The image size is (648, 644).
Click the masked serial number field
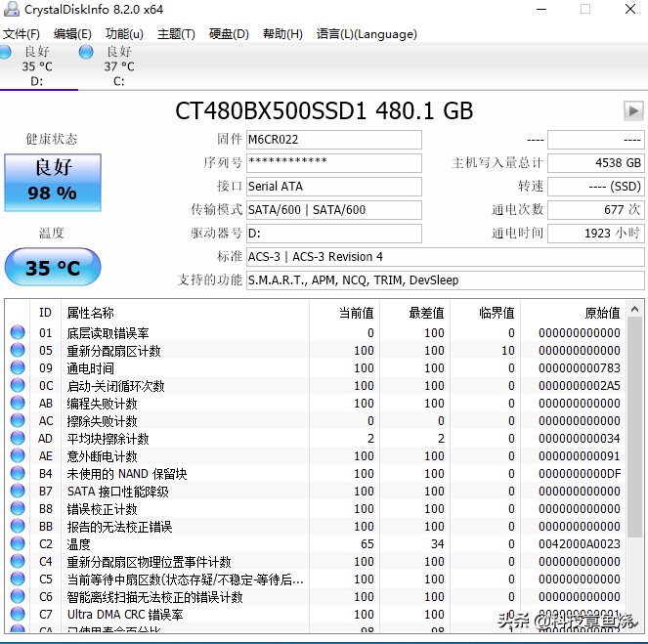click(334, 163)
